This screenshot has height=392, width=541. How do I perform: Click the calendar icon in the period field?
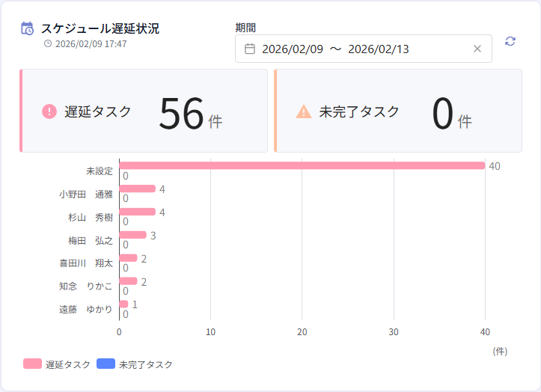(250, 49)
